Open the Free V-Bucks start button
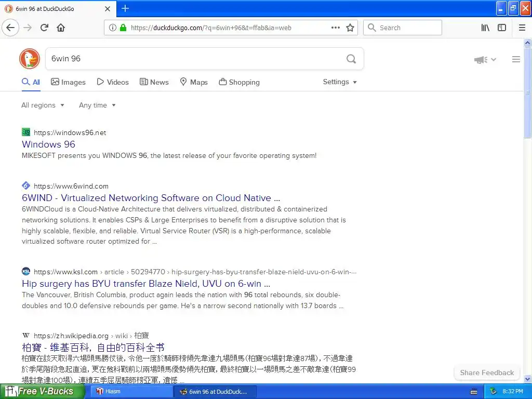Viewport: 532px width, 399px height. [x=42, y=391]
